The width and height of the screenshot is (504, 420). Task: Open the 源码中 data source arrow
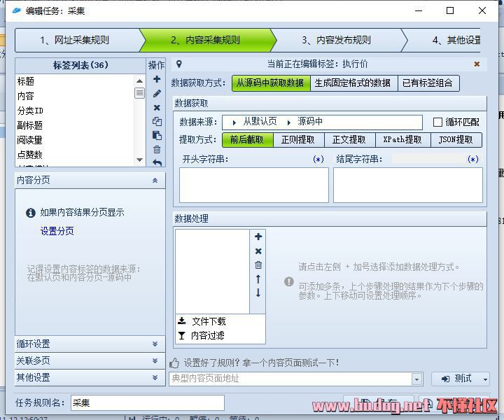(288, 122)
